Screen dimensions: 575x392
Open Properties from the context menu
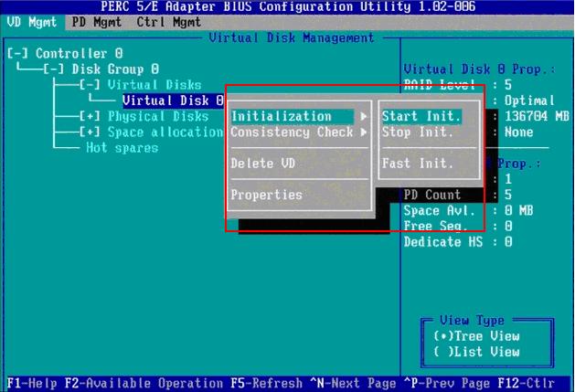pyautogui.click(x=266, y=195)
